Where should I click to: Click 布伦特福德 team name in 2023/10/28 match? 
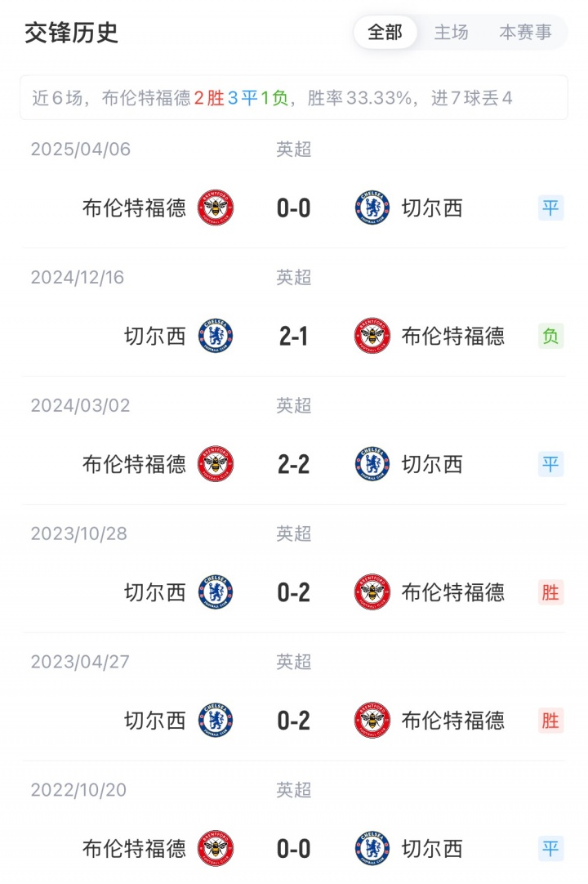pyautogui.click(x=453, y=592)
